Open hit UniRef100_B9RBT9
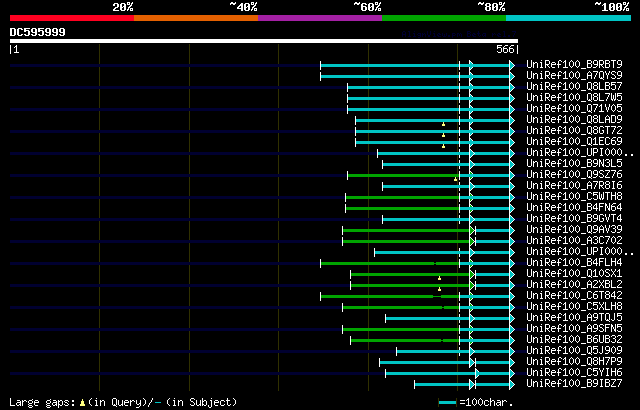Viewport: 640px width, 410px height. [x=574, y=64]
